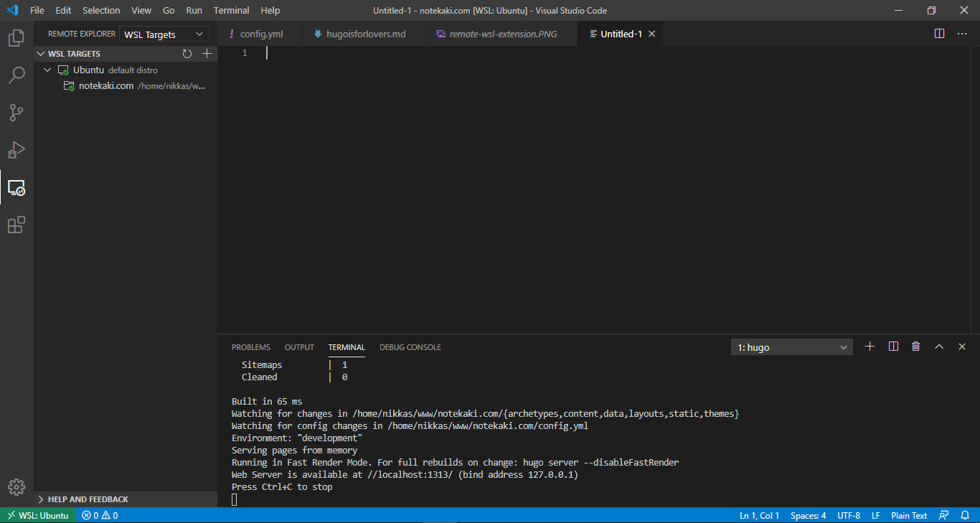The width and height of the screenshot is (980, 523).
Task: Change language mode from Plain Text
Action: coord(908,515)
